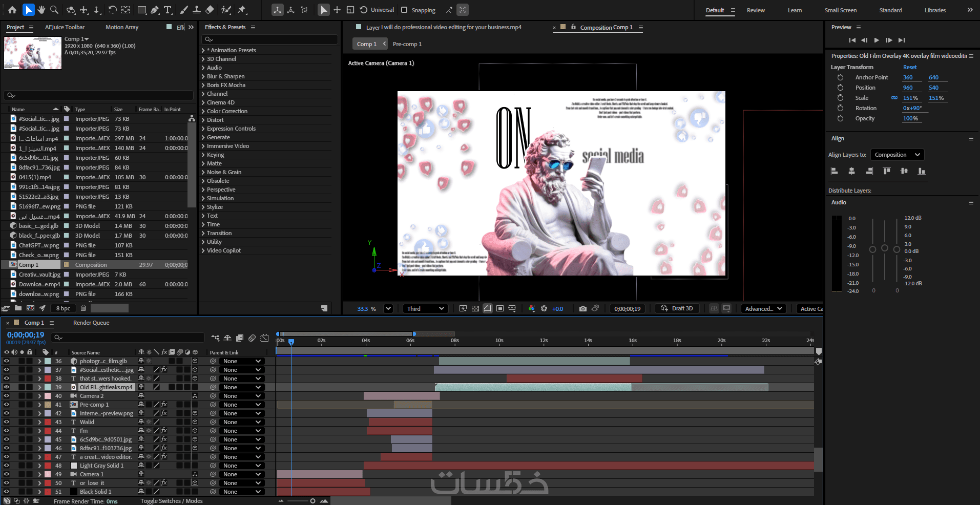Open the Render Queue tab
The image size is (980, 505).
tap(91, 323)
